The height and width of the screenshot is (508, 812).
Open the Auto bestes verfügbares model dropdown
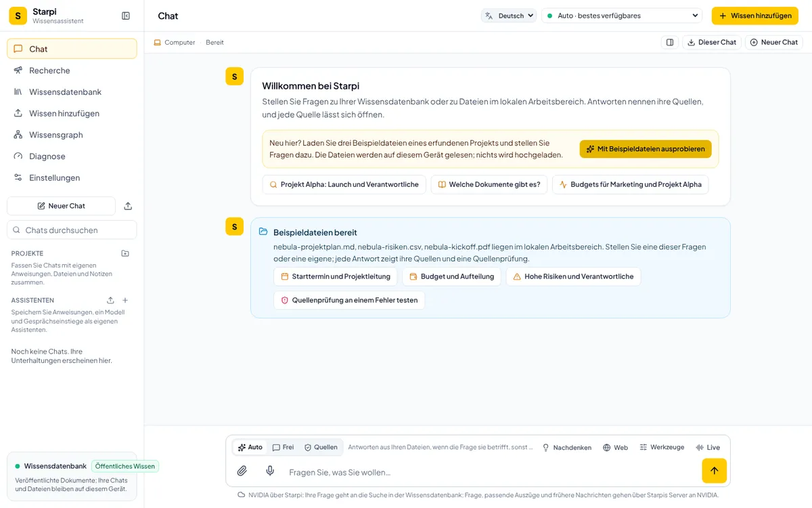click(623, 16)
